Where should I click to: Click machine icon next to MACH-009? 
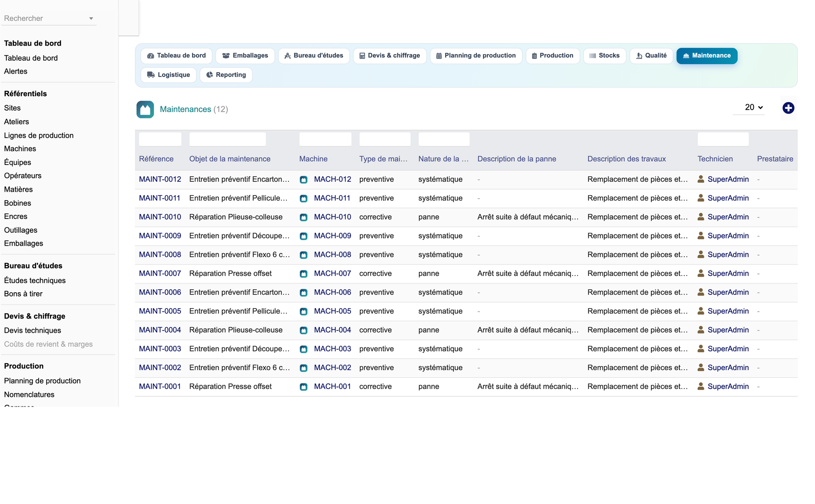click(304, 236)
